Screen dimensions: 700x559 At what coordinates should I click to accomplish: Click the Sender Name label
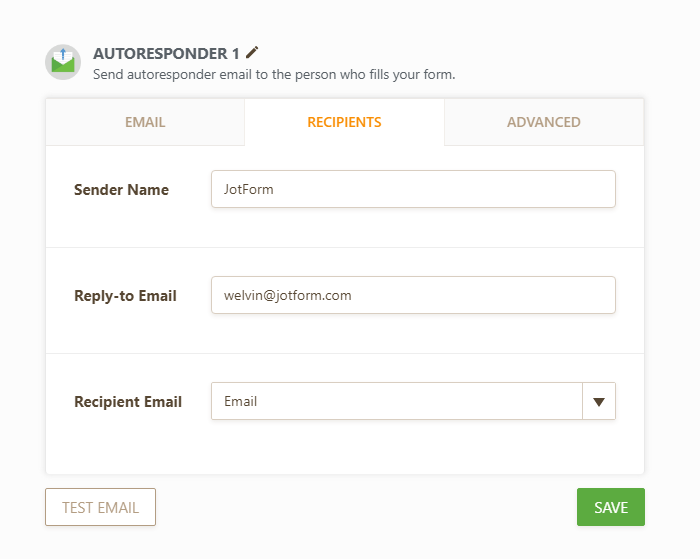pos(121,190)
